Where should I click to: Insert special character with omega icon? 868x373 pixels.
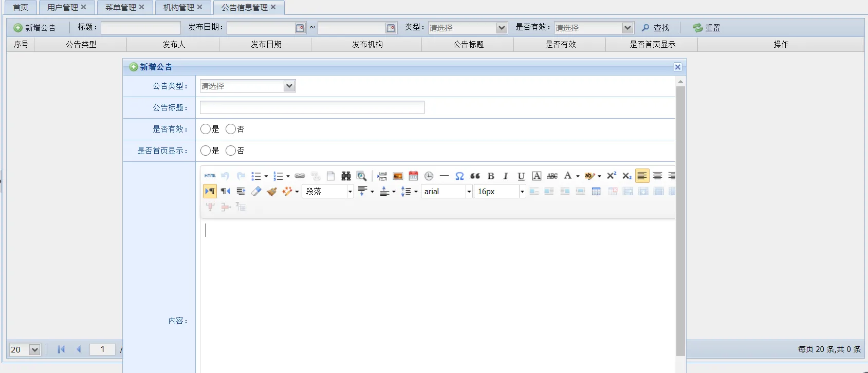[459, 176]
